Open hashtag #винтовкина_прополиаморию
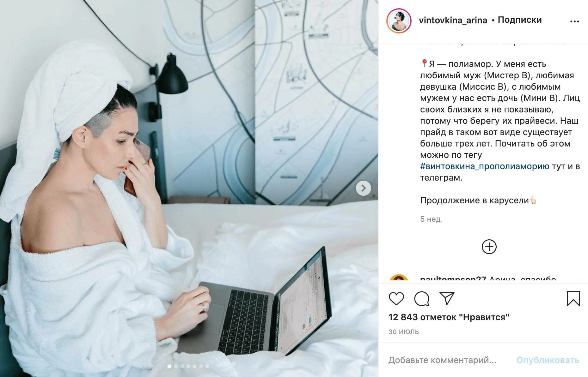Screen dimensions: 588x377 click(x=485, y=166)
